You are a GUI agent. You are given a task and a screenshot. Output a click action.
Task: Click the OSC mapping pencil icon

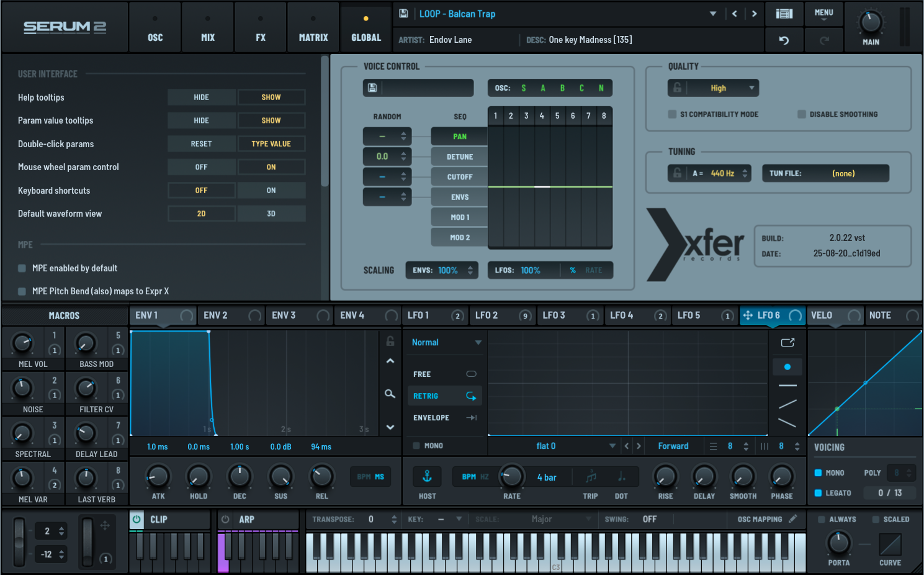point(793,519)
